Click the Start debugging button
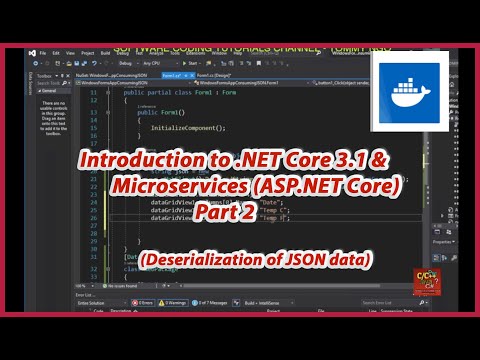Viewport: 480px width, 360px height. coord(191,63)
